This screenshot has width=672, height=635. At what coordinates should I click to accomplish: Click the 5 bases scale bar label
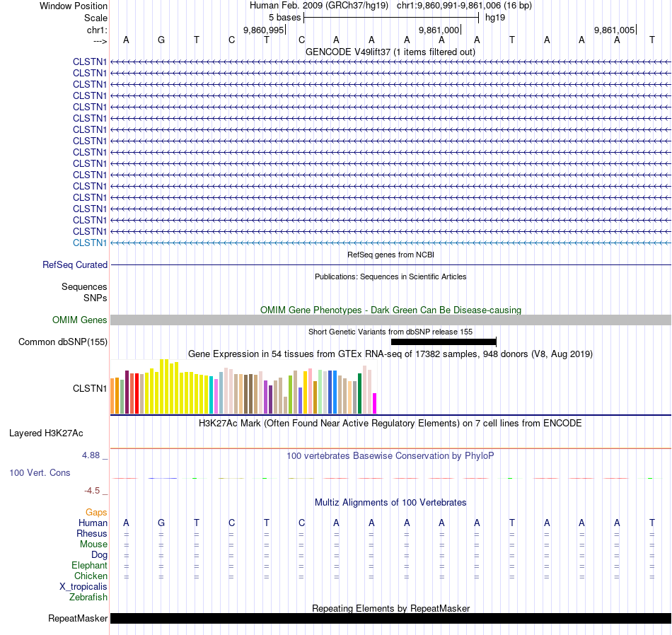(284, 18)
